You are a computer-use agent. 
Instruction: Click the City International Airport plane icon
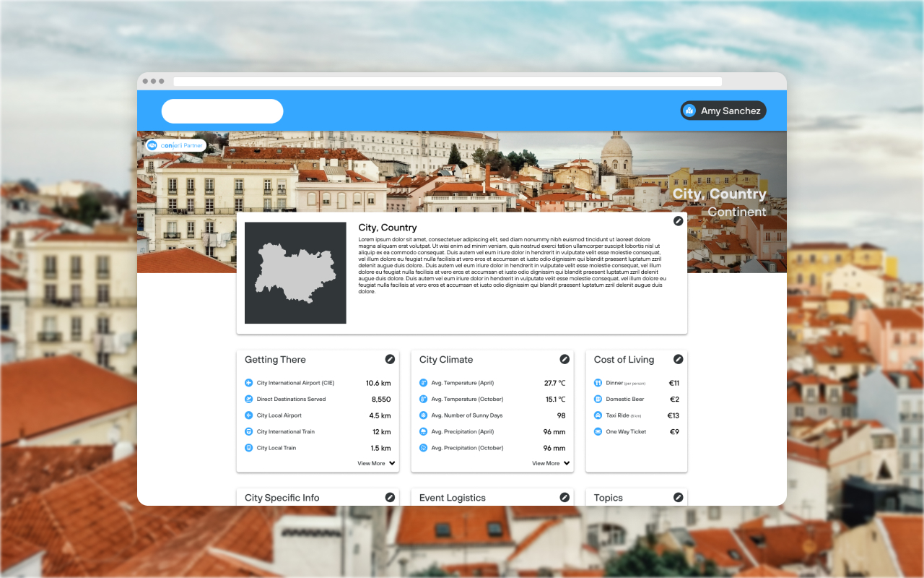pos(249,383)
